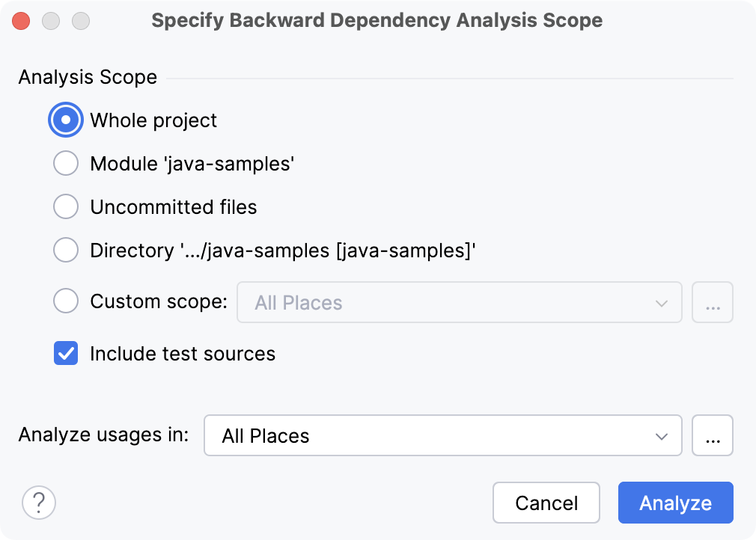
Task: Open the Analyze usages in dropdown
Action: 442,435
